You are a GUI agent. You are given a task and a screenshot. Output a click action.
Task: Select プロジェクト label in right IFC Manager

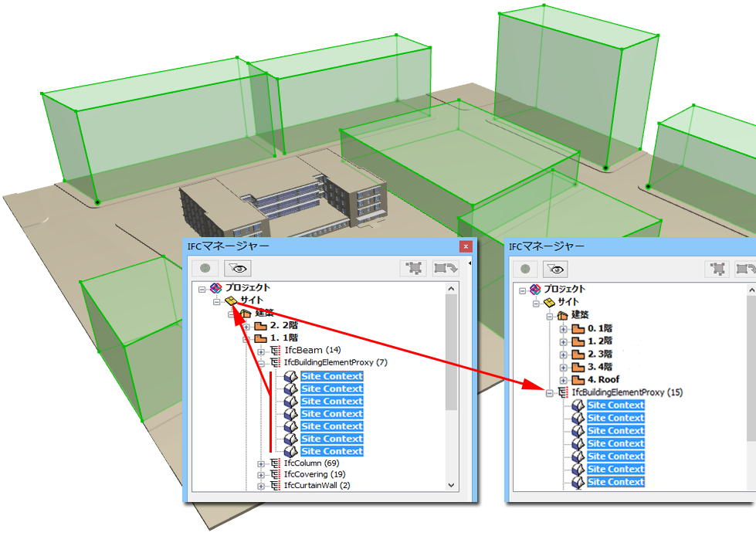[564, 289]
